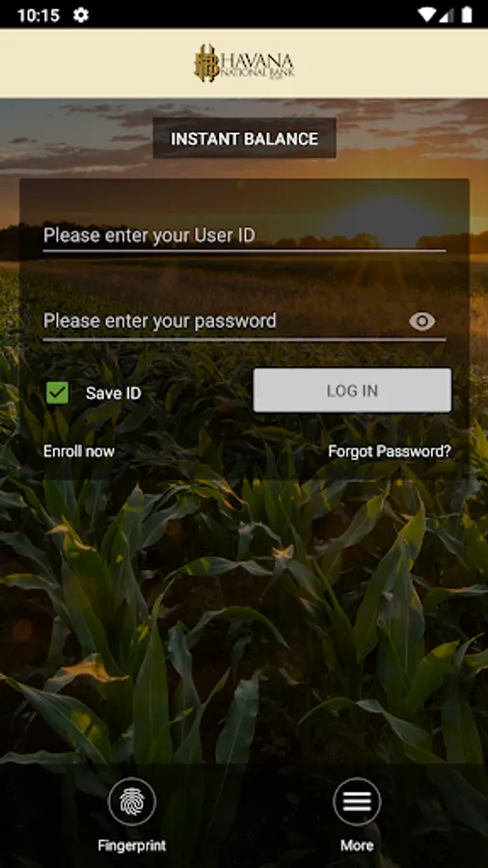Screen dimensions: 488x868
Task: Tap the HB monogram emblem in header
Action: [205, 63]
